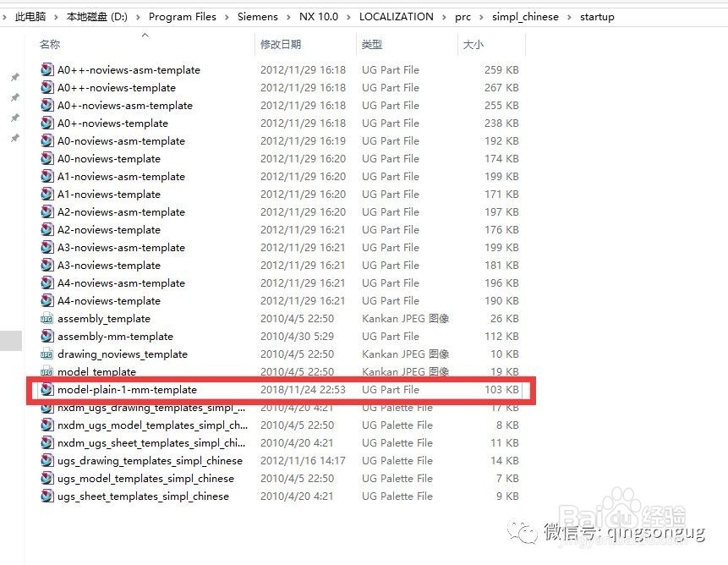Click the assembly-mm-template UG part icon
Viewport: 728px width, 565px height.
[x=47, y=337]
